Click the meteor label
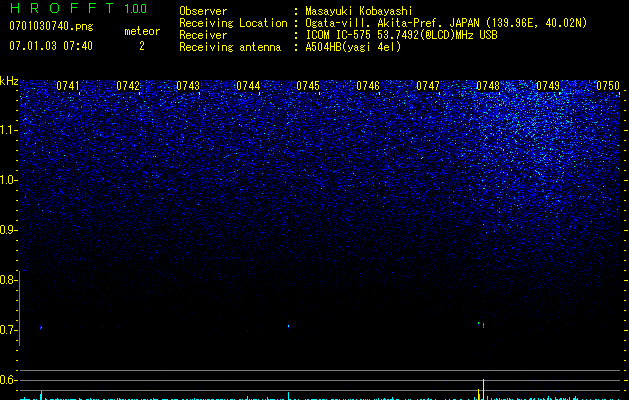The height and width of the screenshot is (400, 629). (142, 31)
